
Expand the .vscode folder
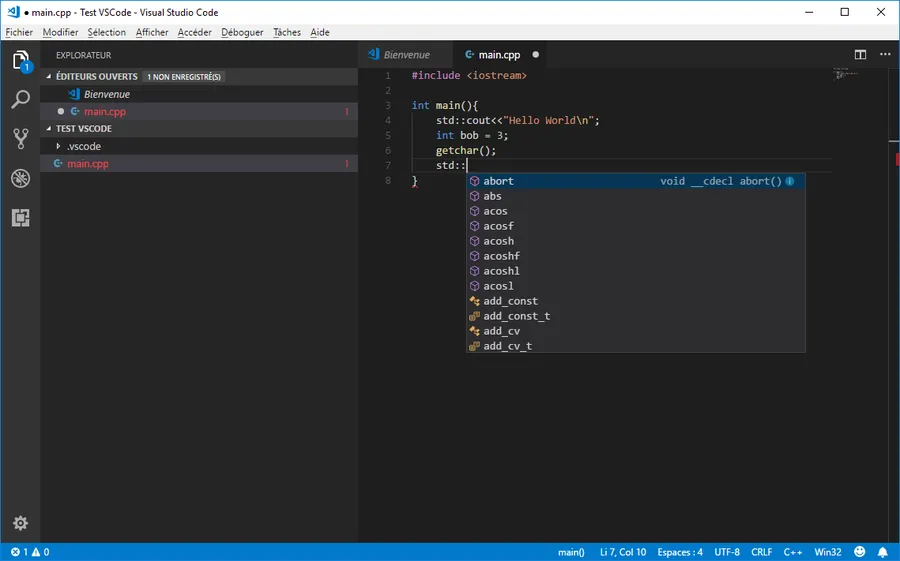coord(83,146)
